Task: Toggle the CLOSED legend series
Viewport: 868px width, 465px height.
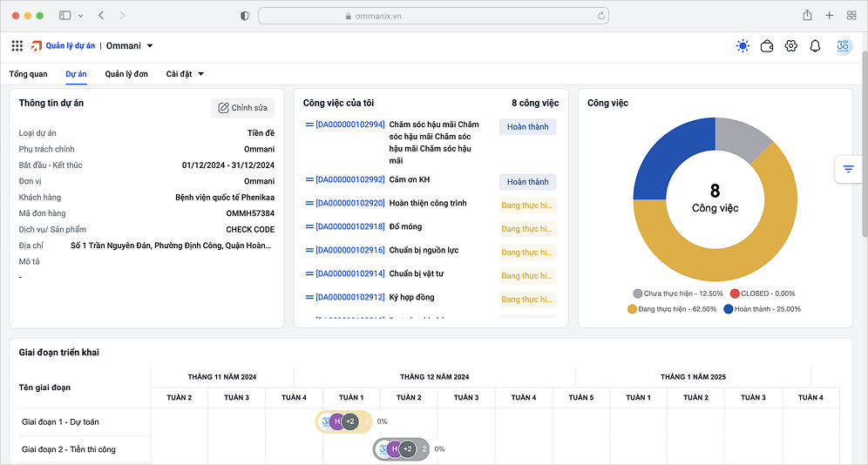Action: coord(761,294)
